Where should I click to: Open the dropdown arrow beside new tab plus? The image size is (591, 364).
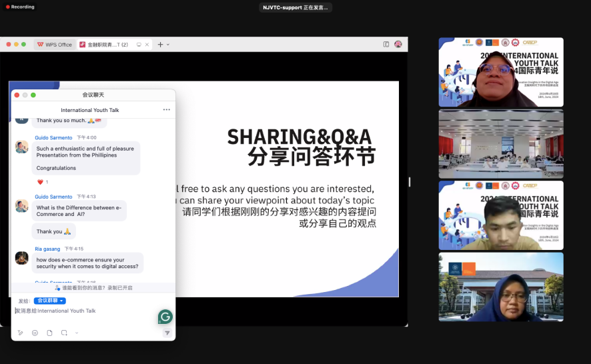pyautogui.click(x=168, y=45)
